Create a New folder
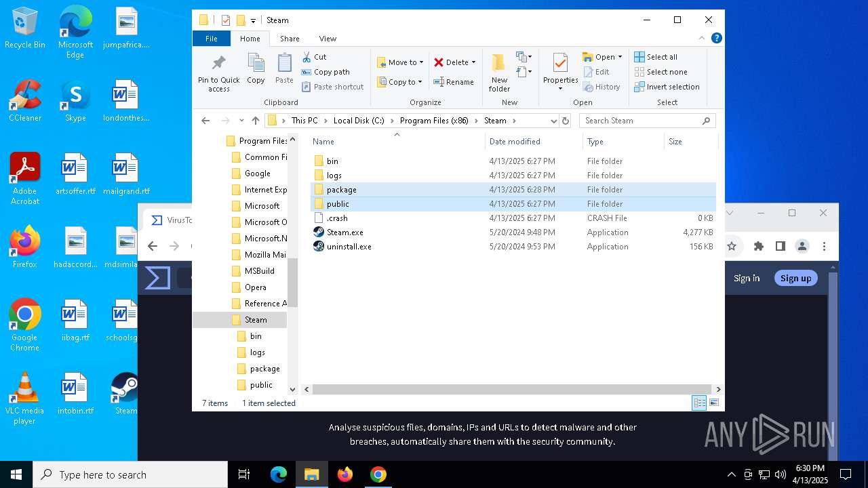This screenshot has width=868, height=488. click(x=499, y=73)
